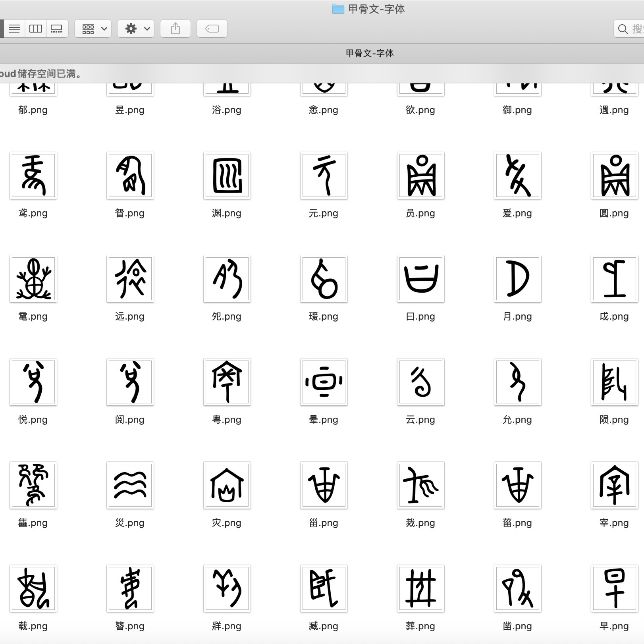The height and width of the screenshot is (644, 644).
Task: Select the 圆.png thumbnail
Action: (x=614, y=175)
